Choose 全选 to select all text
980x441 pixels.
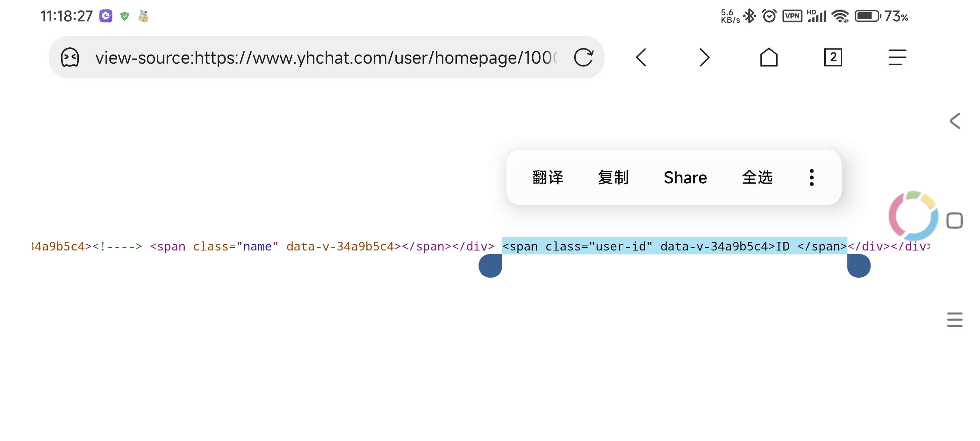coord(757,177)
